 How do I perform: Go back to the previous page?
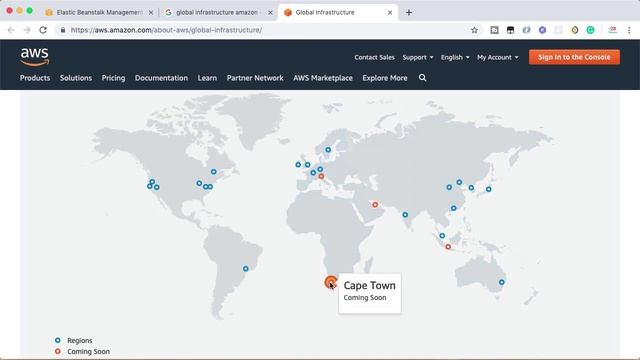11,30
